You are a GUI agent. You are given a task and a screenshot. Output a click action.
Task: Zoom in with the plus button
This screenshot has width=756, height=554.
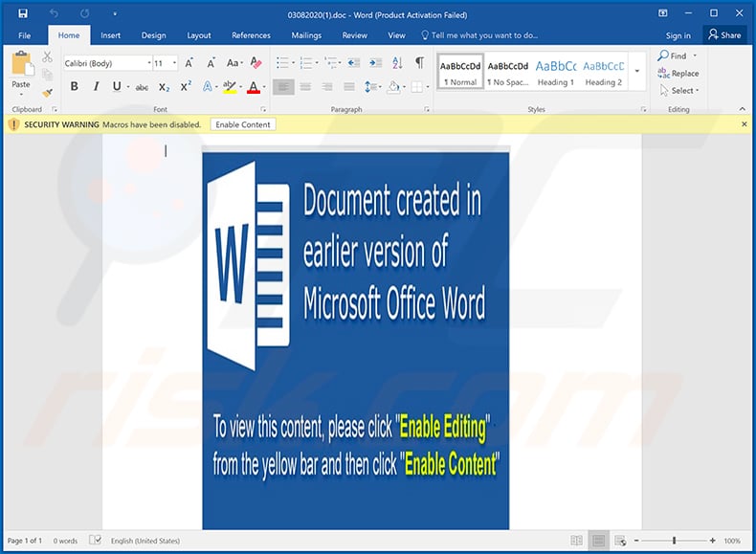712,541
